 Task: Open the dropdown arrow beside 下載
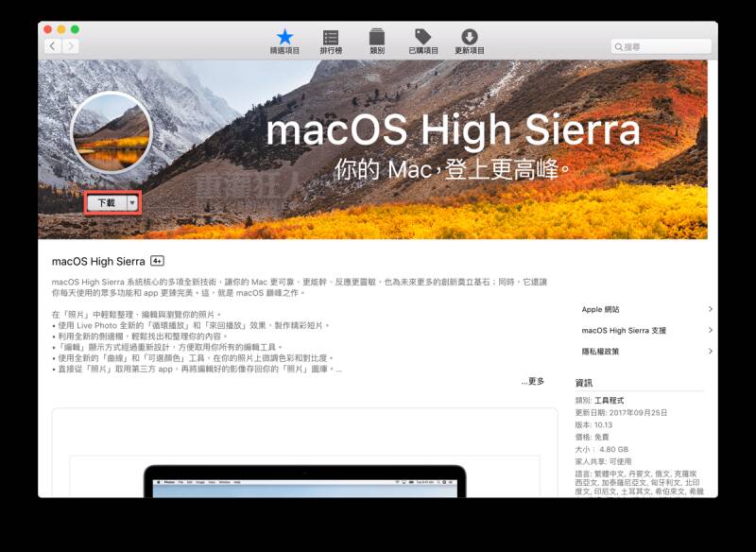point(132,203)
